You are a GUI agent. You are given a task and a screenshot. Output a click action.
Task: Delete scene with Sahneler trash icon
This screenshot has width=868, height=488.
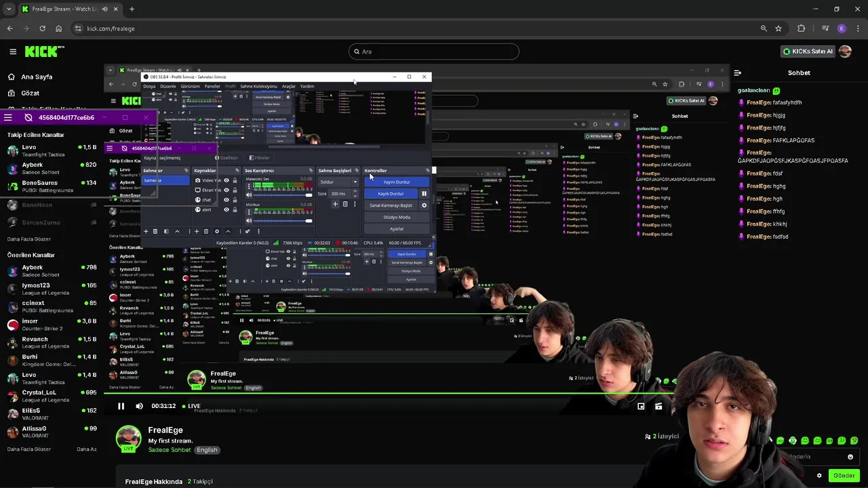tap(155, 231)
